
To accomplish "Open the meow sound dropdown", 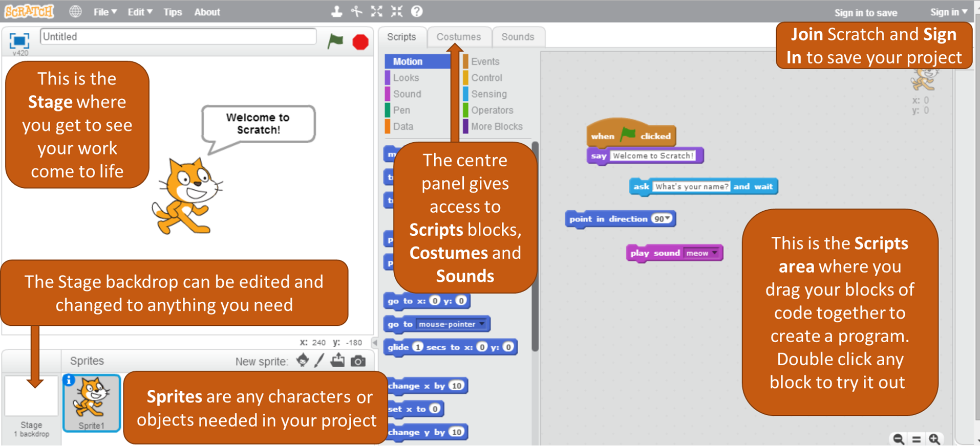I will pyautogui.click(x=714, y=253).
